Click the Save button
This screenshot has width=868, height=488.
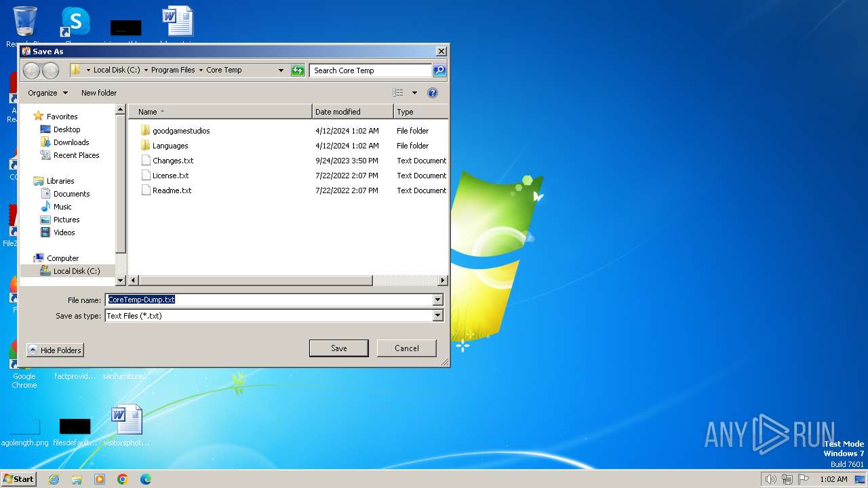[x=339, y=348]
